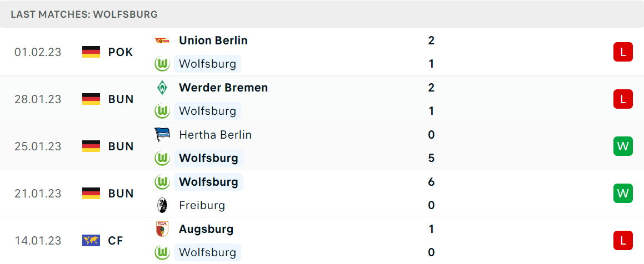Click the win badge for Hertha Berlin match
The height and width of the screenshot is (264, 644).
point(623,146)
